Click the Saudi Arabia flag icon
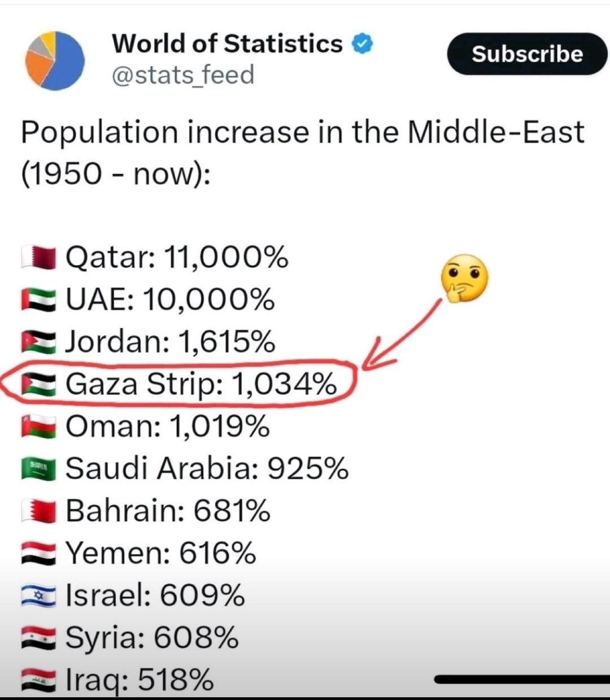Image resolution: width=610 pixels, height=700 pixels. tap(38, 469)
